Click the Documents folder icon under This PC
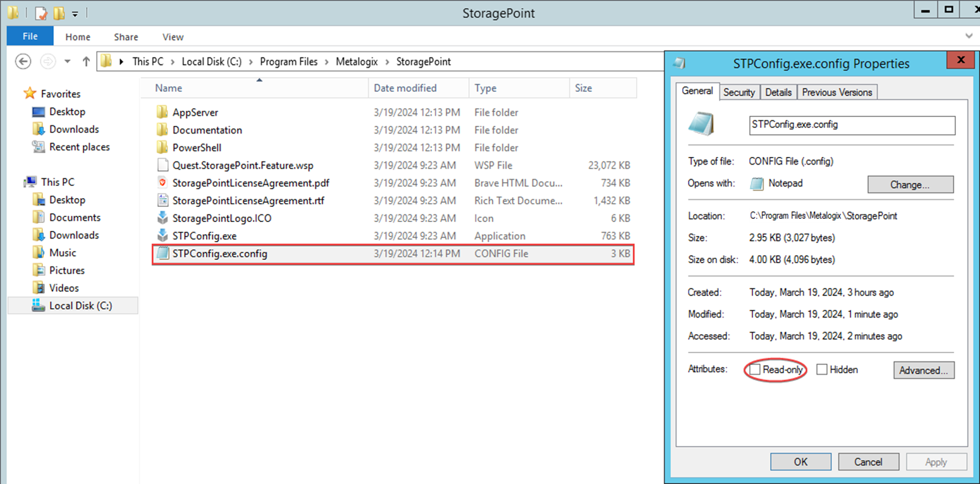This screenshot has height=484, width=980. coord(39,217)
